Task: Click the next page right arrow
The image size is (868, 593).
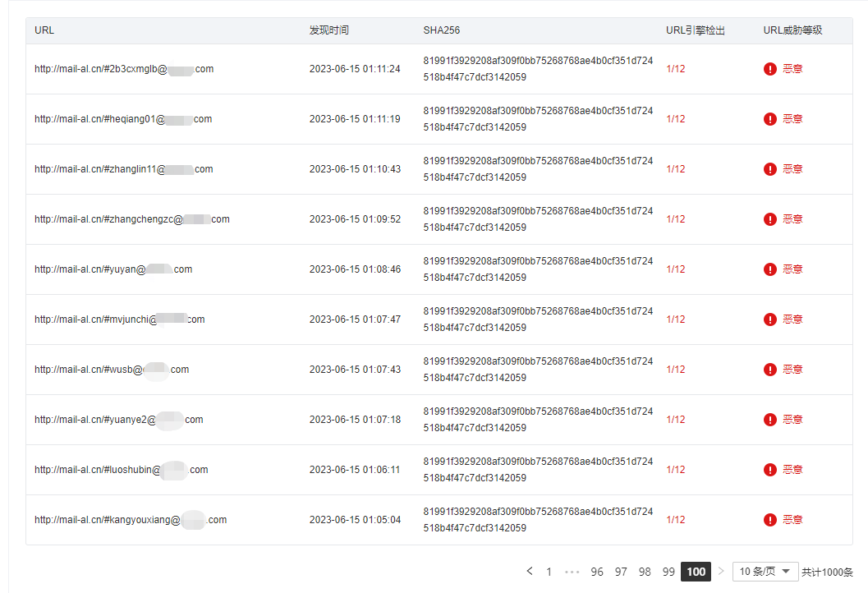Action: coord(721,571)
